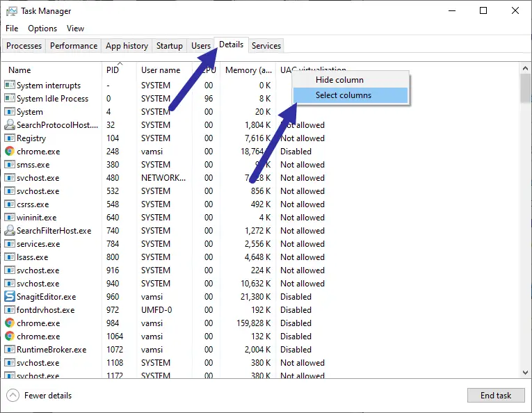Click the Fewer details link

tap(48, 396)
